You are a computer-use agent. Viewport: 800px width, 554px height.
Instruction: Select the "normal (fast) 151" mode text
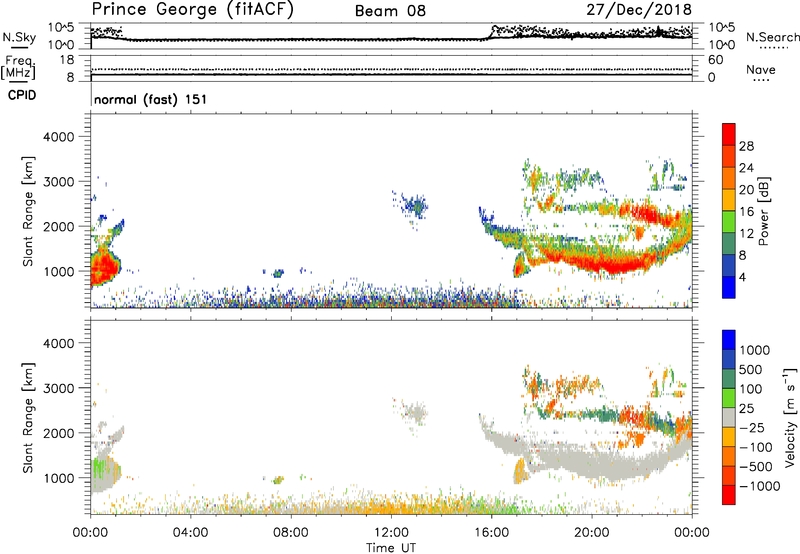pyautogui.click(x=151, y=99)
